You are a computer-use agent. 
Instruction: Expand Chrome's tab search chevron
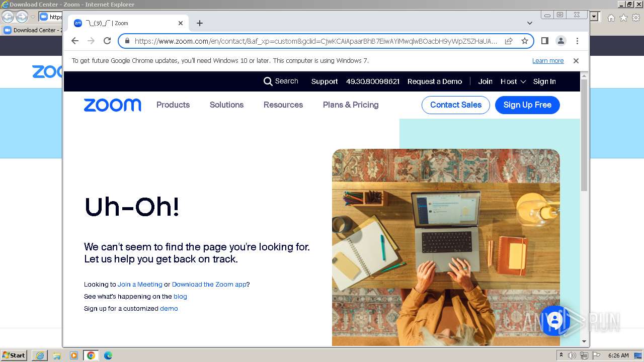coord(529,23)
